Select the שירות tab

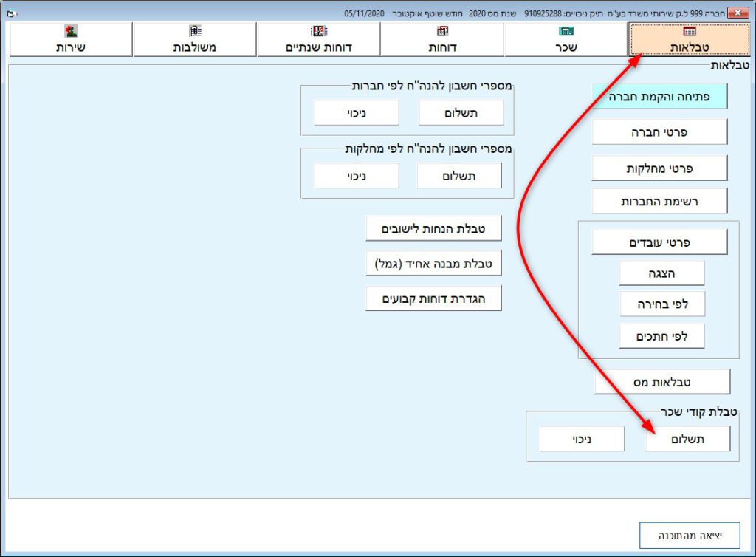tap(71, 40)
